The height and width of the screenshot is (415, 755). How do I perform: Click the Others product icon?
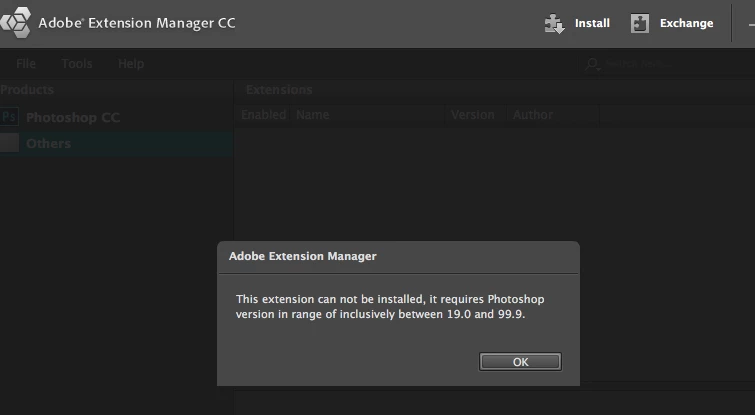pos(9,143)
